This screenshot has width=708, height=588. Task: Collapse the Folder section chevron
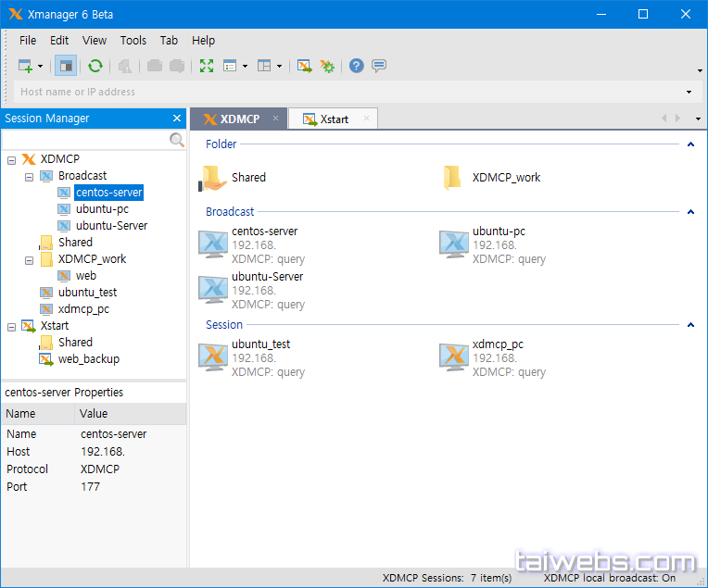point(690,144)
